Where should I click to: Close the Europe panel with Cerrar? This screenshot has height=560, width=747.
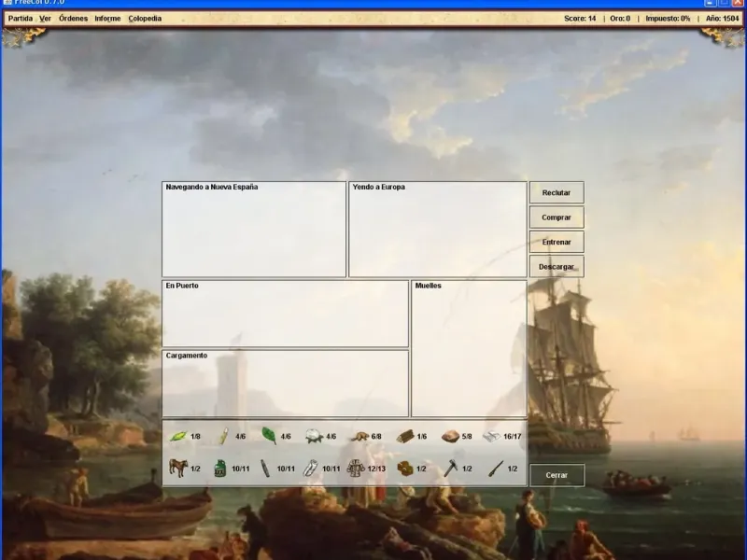tap(557, 475)
